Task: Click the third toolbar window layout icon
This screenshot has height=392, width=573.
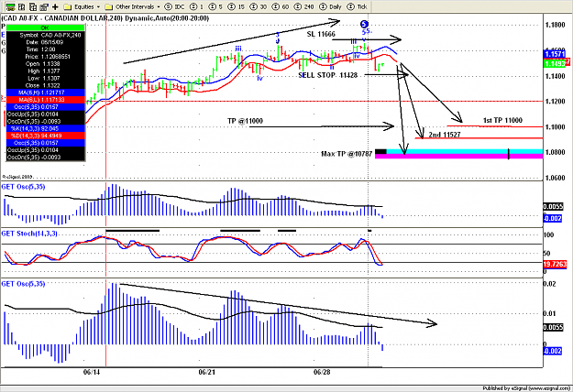Action: click(33, 6)
